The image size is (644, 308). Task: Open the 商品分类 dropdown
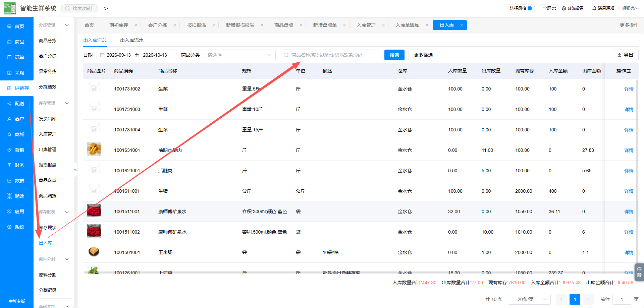(x=239, y=55)
